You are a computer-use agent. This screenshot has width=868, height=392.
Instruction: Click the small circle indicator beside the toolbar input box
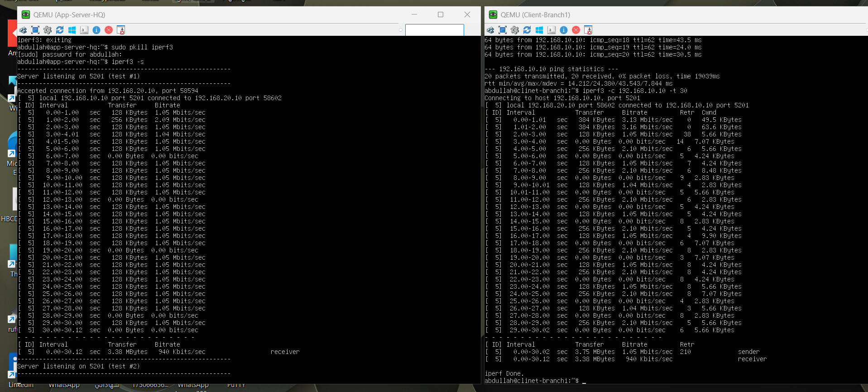click(401, 30)
